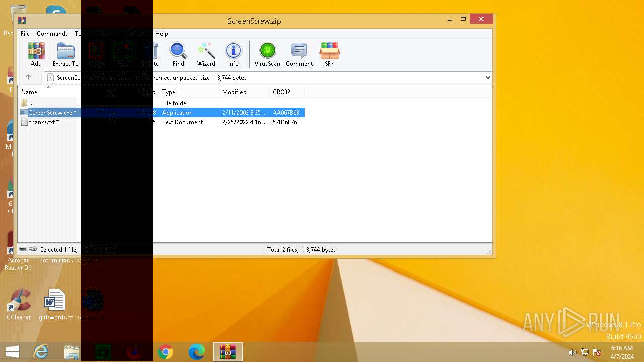Click the Find toolbar icon
Viewport: 644px width, 362px height.
[x=178, y=54]
